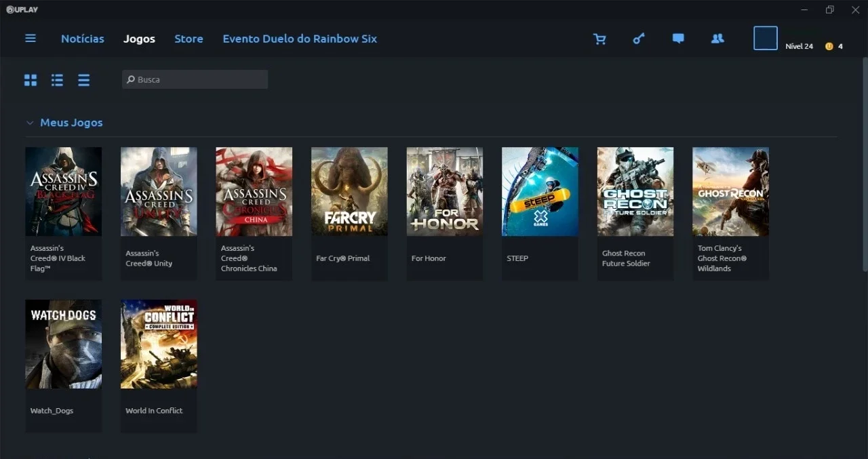868x459 pixels.
Task: Open Ghost Recon Future Soldier cover
Action: coord(635,191)
